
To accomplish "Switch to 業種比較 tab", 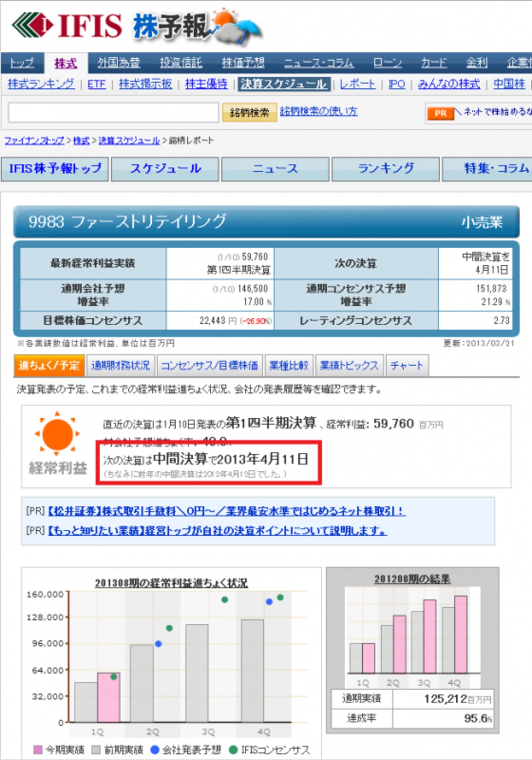I will [289, 365].
